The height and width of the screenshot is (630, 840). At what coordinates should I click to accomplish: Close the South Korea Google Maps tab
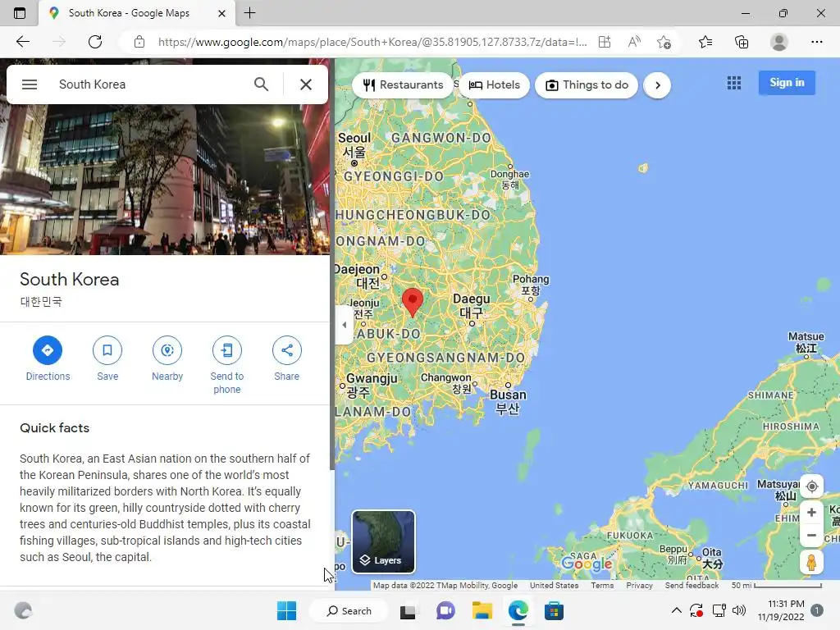tap(221, 13)
